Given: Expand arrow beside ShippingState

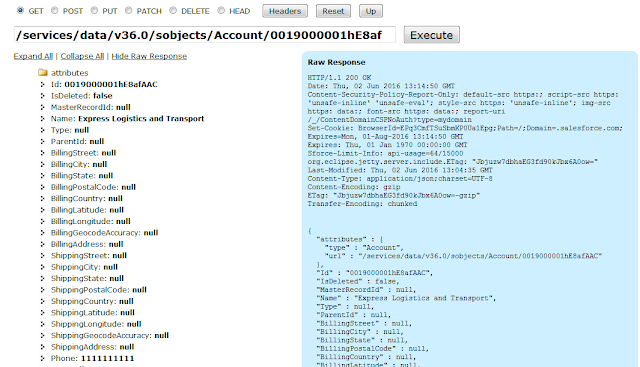Looking at the screenshot, I should coord(42,279).
